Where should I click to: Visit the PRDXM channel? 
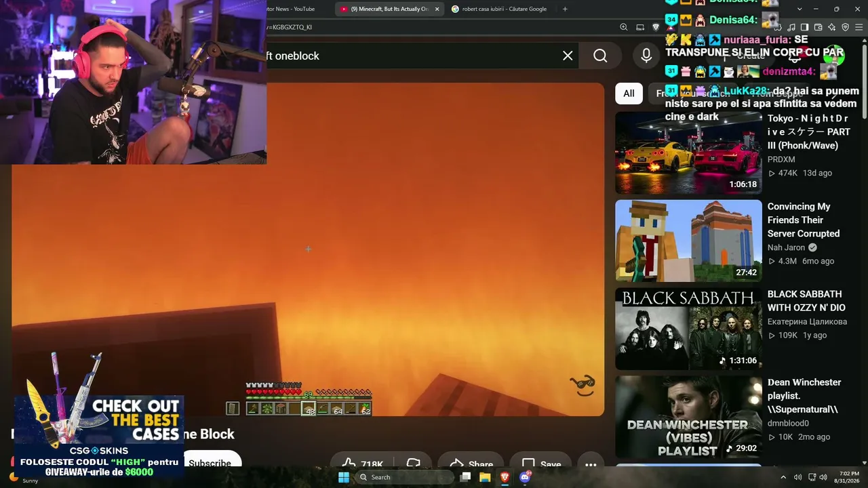pos(781,159)
